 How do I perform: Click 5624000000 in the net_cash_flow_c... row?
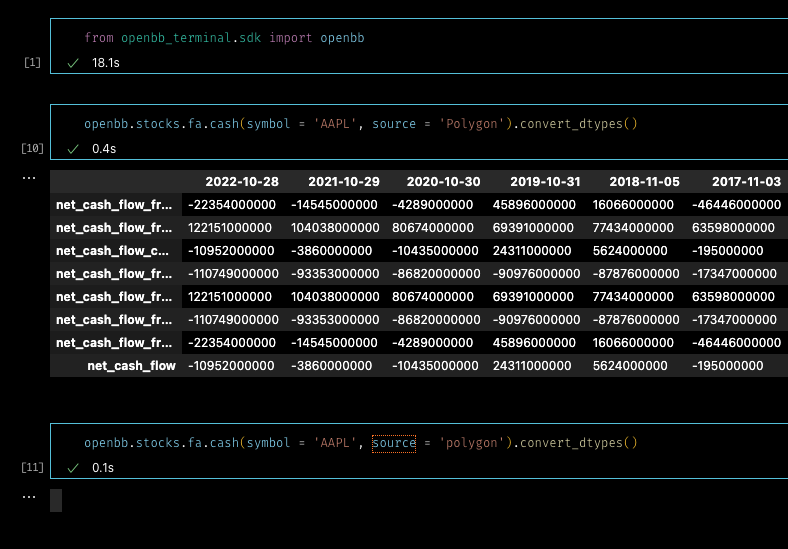coord(630,251)
